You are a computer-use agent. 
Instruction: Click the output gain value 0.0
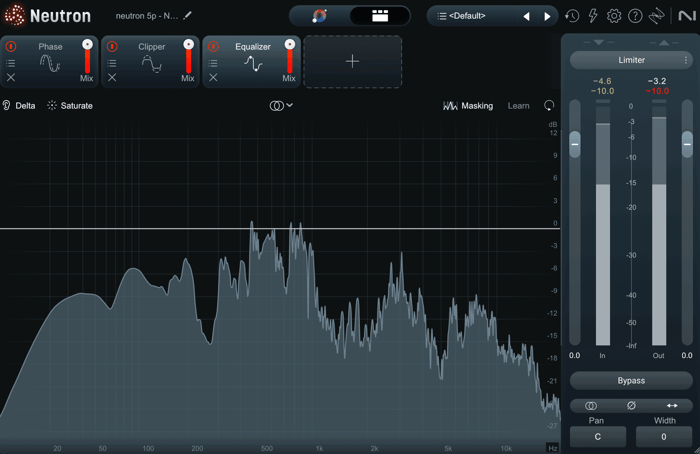(x=687, y=356)
